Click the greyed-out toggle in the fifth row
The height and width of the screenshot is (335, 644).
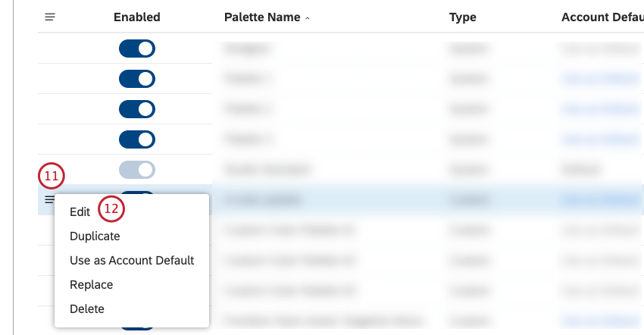click(x=137, y=170)
